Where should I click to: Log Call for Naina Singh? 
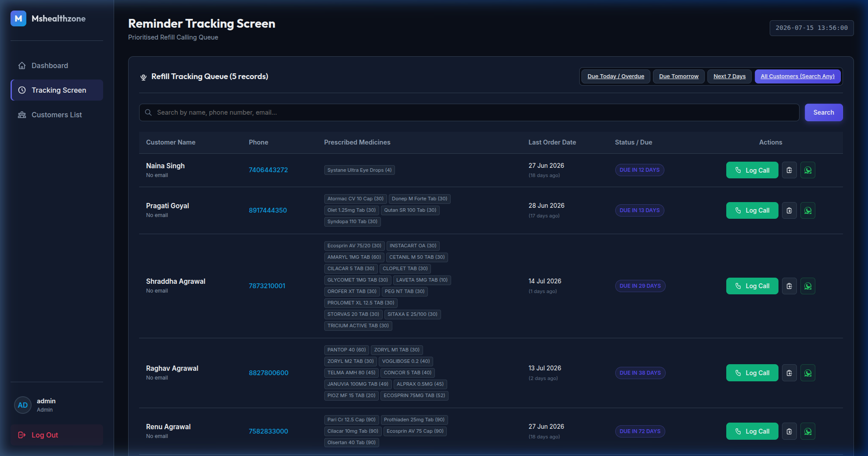[752, 170]
